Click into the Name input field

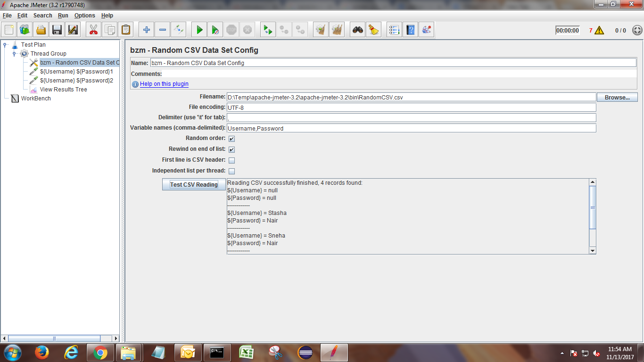click(393, 63)
